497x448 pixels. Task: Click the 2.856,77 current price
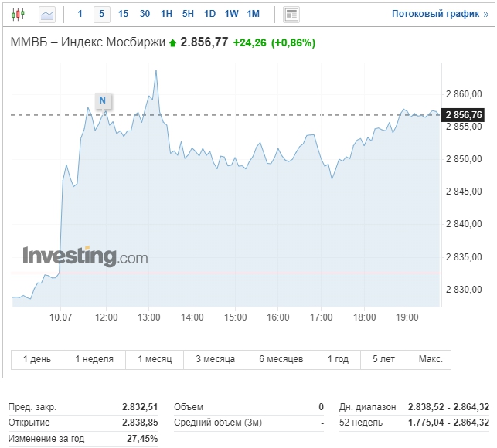[x=204, y=42]
